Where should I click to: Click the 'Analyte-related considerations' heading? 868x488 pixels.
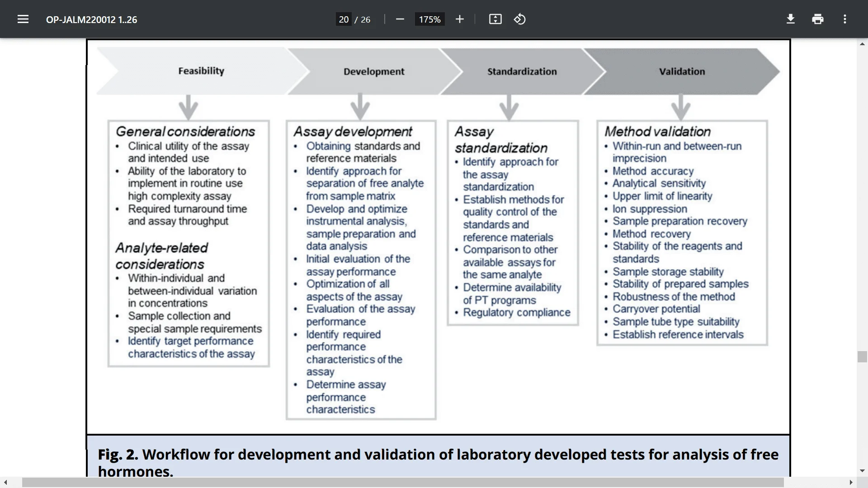point(162,256)
